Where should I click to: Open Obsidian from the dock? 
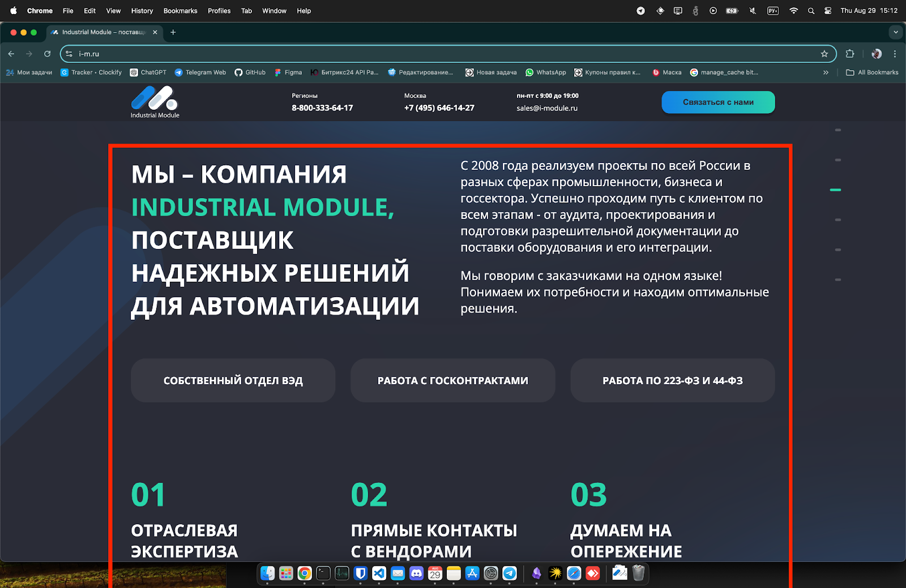[537, 573]
